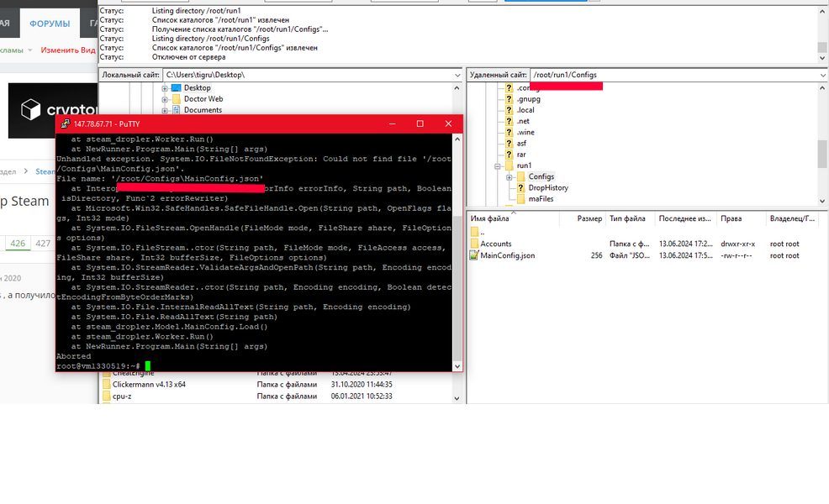Image resolution: width=829 pixels, height=504 pixels.
Task: Click the PuTTY scrollbar down arrow
Action: tap(457, 366)
